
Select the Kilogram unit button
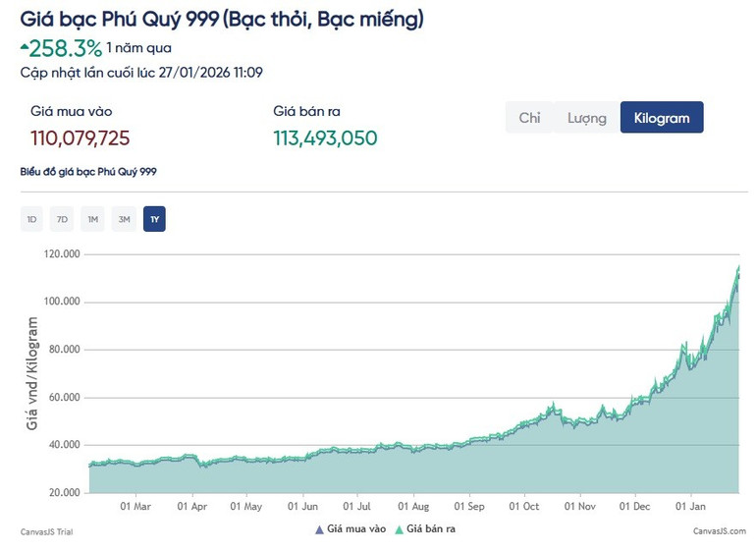(661, 118)
